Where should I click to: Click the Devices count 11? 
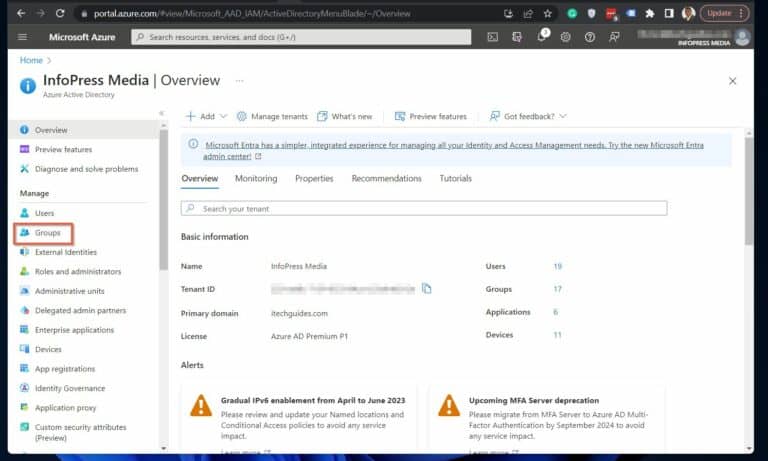[557, 335]
